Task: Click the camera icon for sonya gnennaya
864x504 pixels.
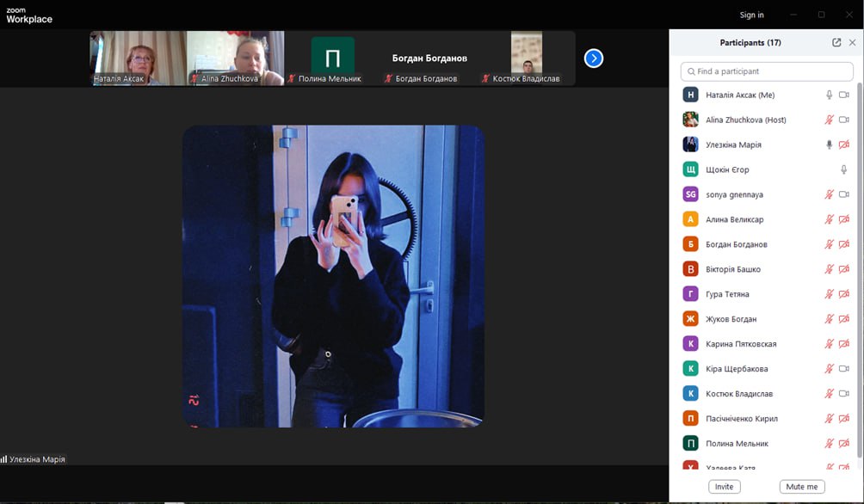Action: (844, 194)
